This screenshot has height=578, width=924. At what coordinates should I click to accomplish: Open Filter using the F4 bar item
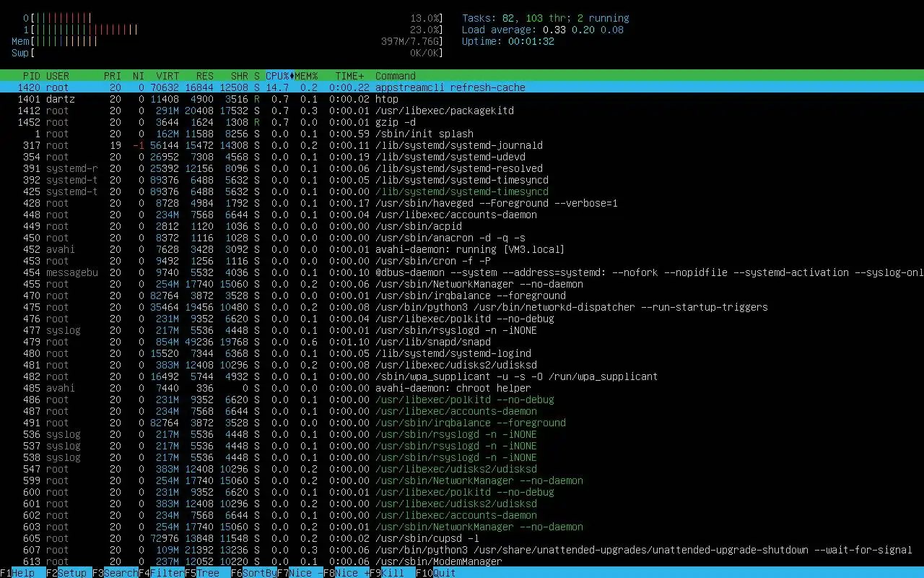click(x=162, y=573)
